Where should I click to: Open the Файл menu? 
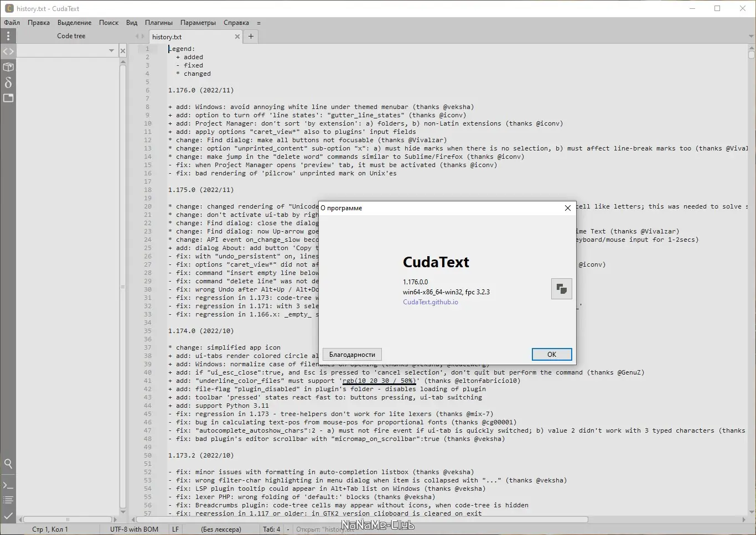tap(12, 23)
